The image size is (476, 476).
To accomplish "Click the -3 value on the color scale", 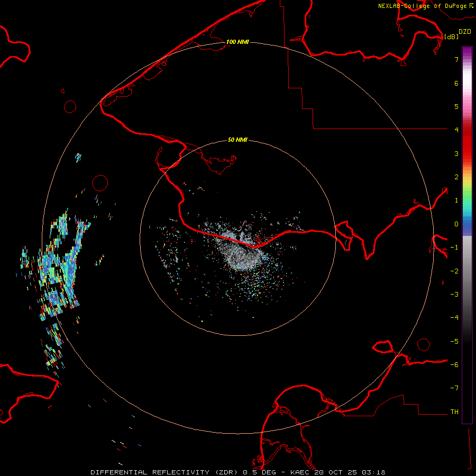I will [454, 295].
